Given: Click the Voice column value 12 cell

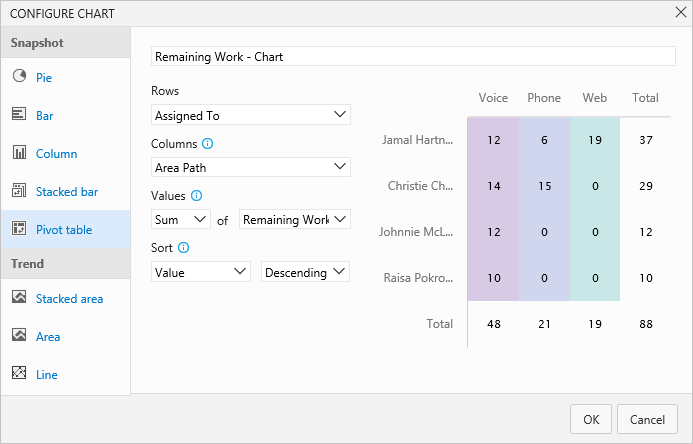Looking at the screenshot, I should click(x=494, y=140).
